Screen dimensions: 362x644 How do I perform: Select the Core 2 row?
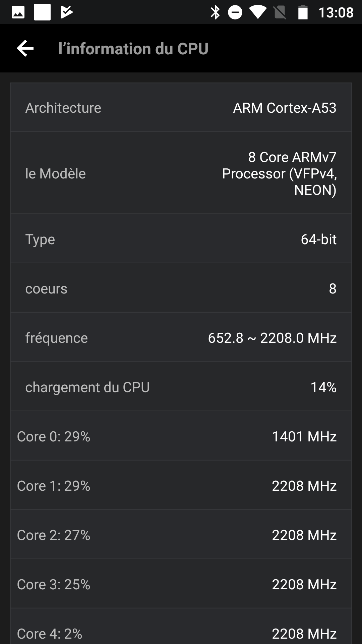click(181, 535)
